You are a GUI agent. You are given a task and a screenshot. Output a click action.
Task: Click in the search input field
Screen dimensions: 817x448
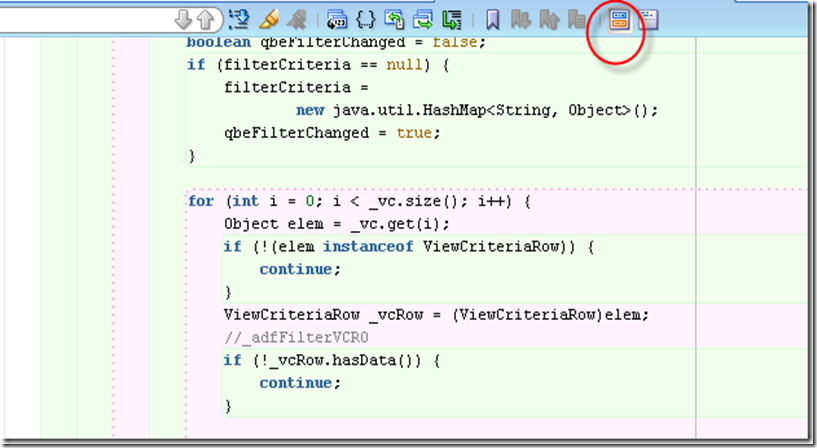tap(86, 20)
